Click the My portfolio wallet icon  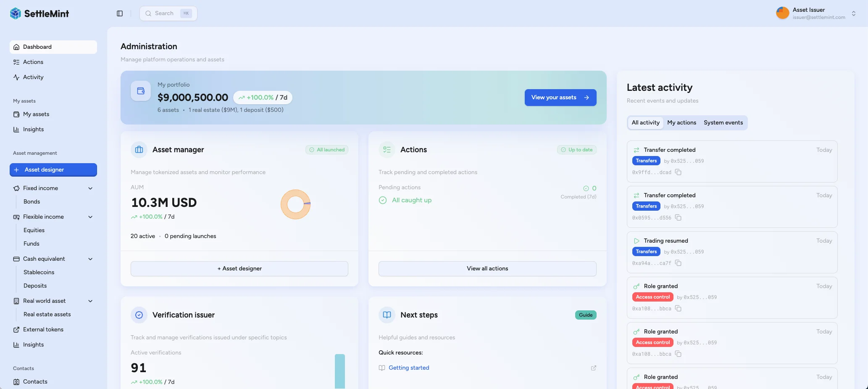coord(141,91)
